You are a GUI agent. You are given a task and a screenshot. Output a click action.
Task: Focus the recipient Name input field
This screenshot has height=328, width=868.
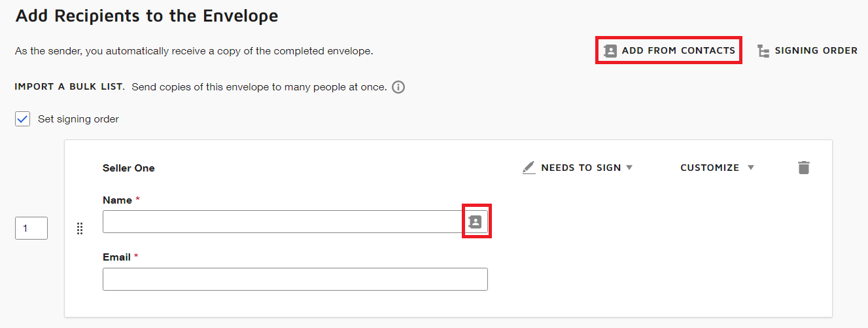click(x=283, y=222)
